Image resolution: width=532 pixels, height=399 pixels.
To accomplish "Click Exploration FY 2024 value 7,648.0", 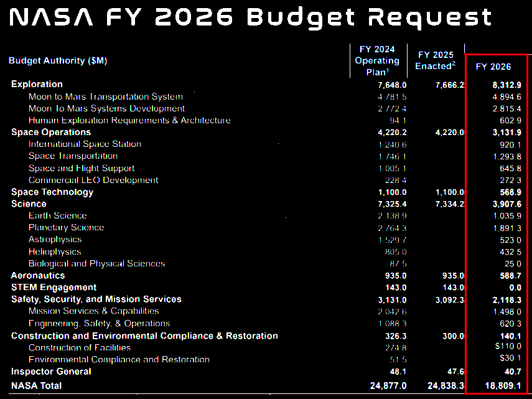I will click(x=392, y=85).
